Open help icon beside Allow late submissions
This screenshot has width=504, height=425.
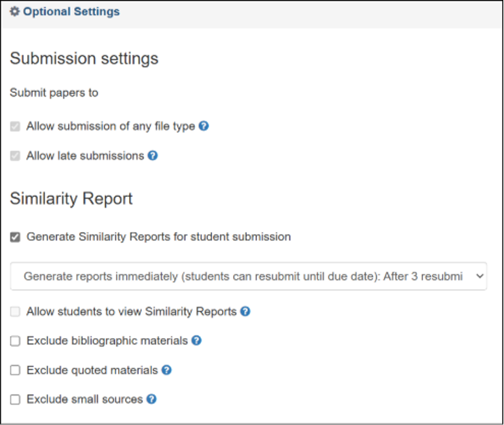[152, 155]
